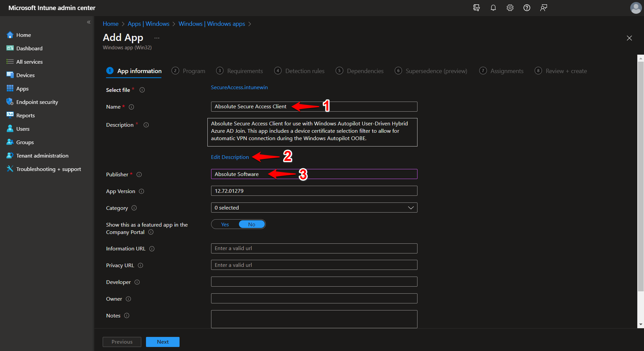Open the Users section

tap(22, 128)
